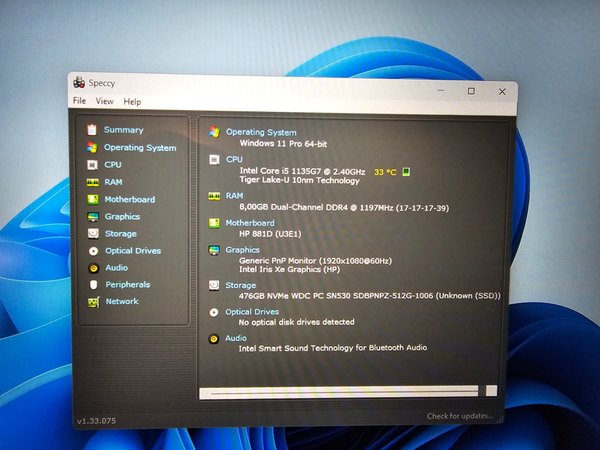Click the Windows flag icon beside sidebar Operating System
The height and width of the screenshot is (450, 600).
pos(92,147)
